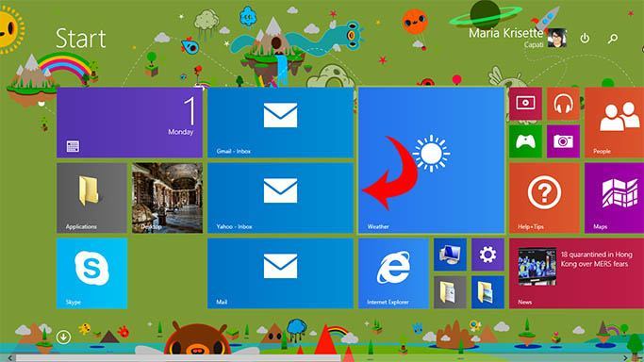Open the Weather tile

click(431, 160)
